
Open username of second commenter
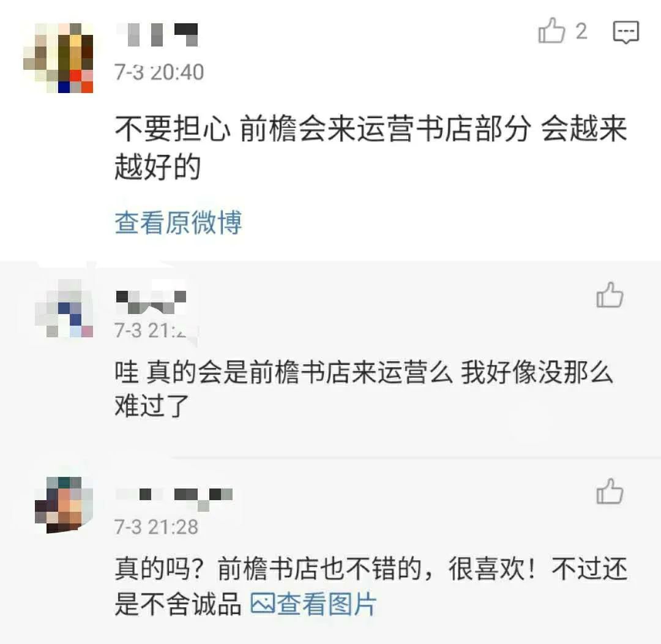pos(151,302)
